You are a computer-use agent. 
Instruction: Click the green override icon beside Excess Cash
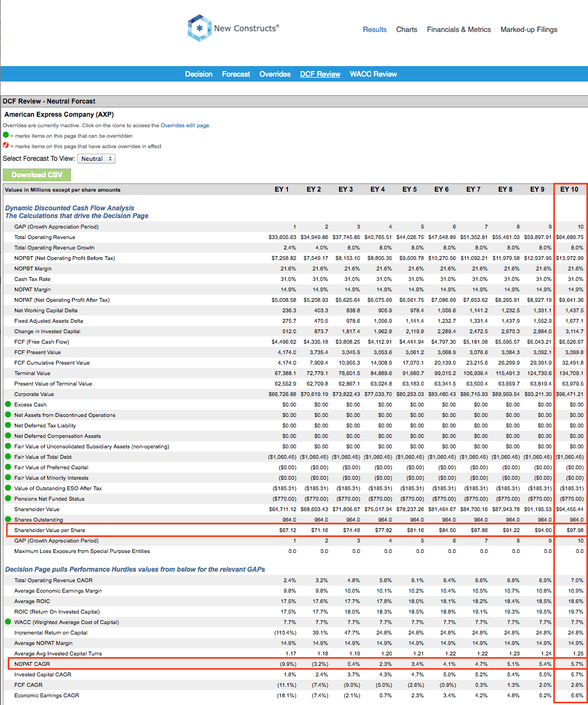coord(8,404)
